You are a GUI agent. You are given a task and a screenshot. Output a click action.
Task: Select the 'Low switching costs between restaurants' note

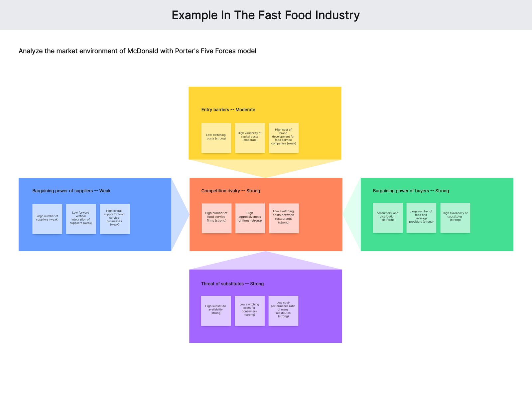284,218
